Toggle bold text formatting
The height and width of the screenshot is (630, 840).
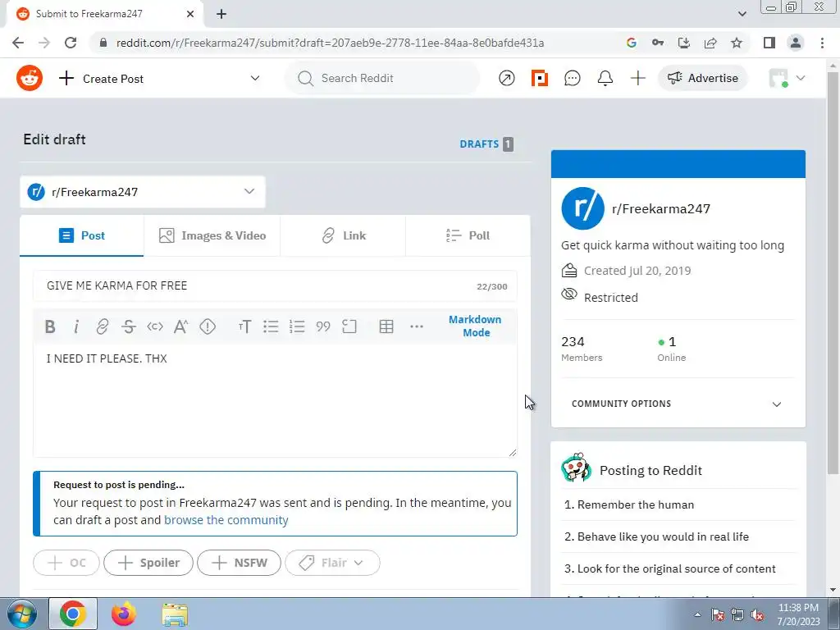(x=50, y=326)
